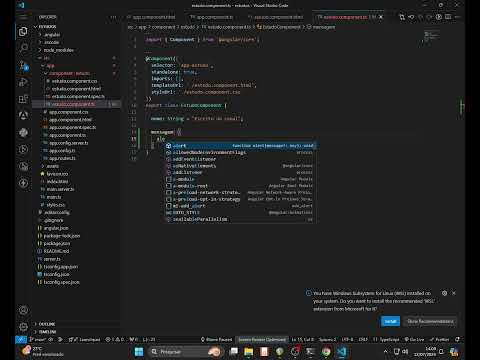Open the Python extension icon in activity bar
The width and height of the screenshot is (480, 360).
point(23,132)
